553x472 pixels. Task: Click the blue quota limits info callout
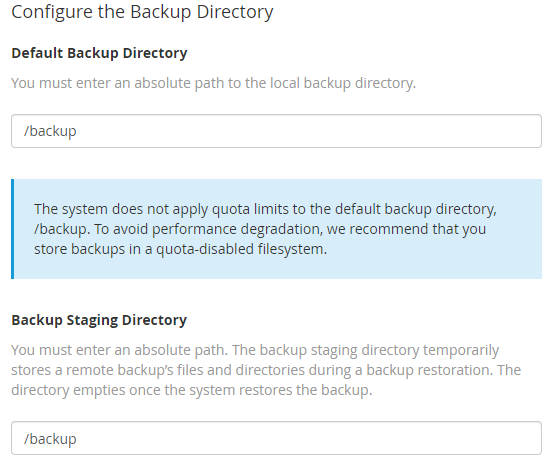[x=276, y=229]
